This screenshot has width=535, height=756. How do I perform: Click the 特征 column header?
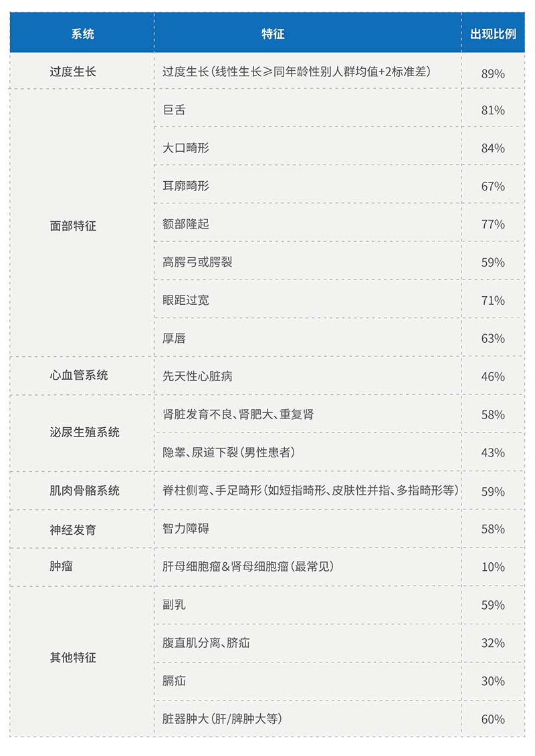coord(273,34)
